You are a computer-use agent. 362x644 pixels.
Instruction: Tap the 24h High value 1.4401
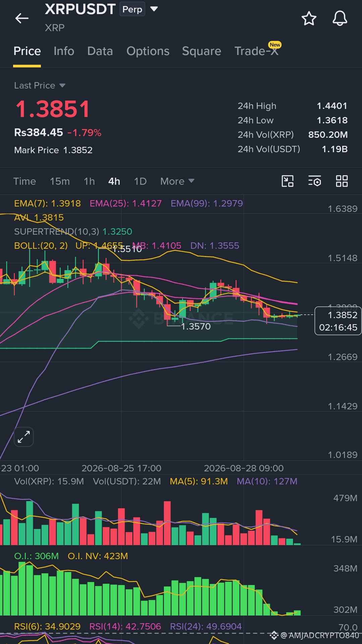tap(332, 106)
